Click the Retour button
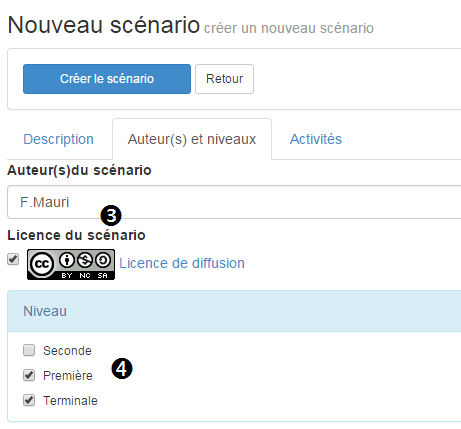Screen dimensions: 461x429 (x=224, y=79)
